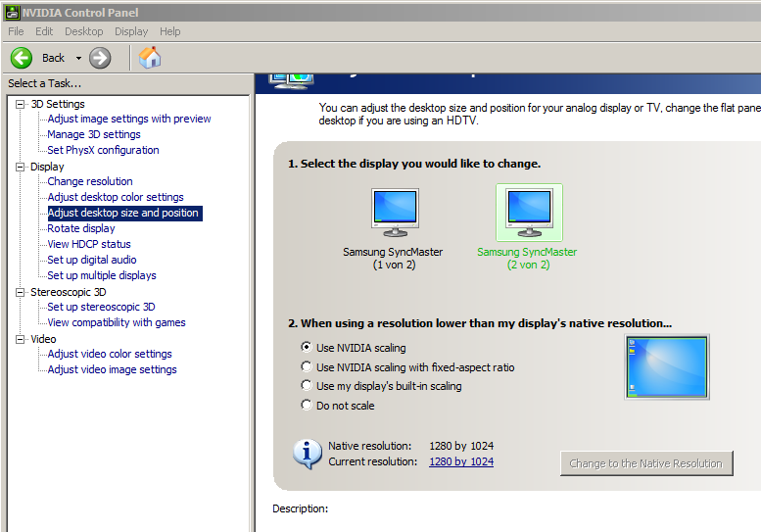Click the green Back arrow icon
Viewport: 761px width, 532px height.
click(22, 58)
